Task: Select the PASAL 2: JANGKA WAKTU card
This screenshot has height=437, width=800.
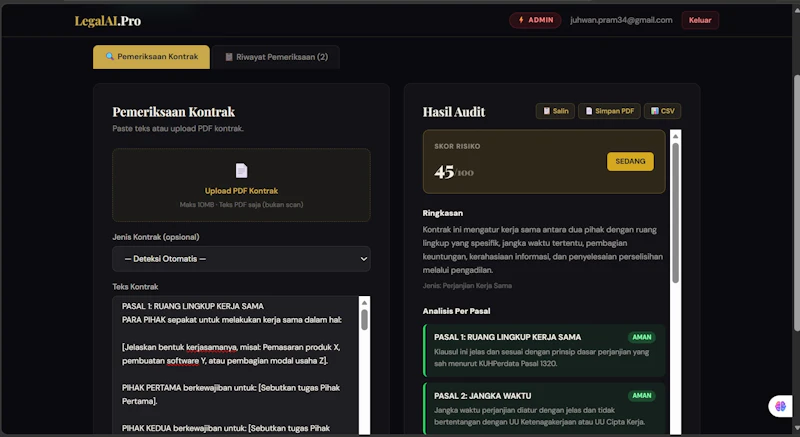Action: (544, 408)
